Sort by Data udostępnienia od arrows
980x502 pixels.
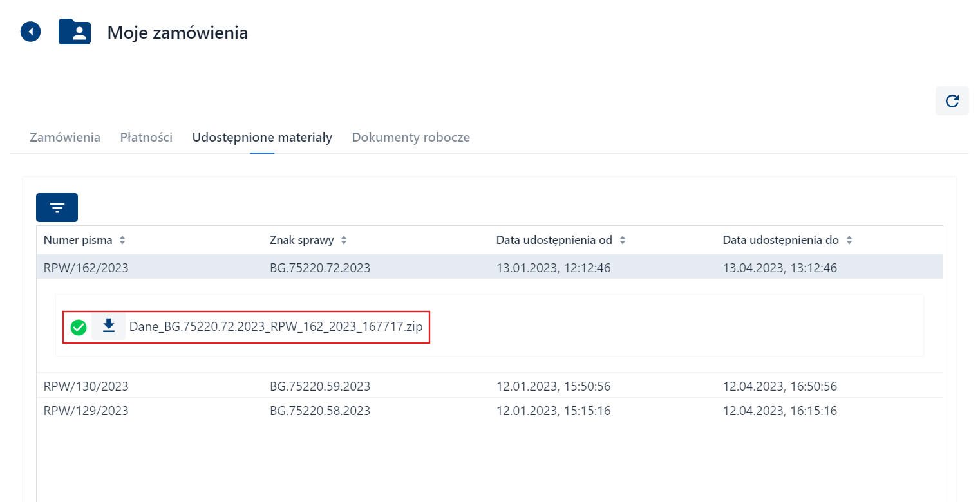[x=623, y=240]
